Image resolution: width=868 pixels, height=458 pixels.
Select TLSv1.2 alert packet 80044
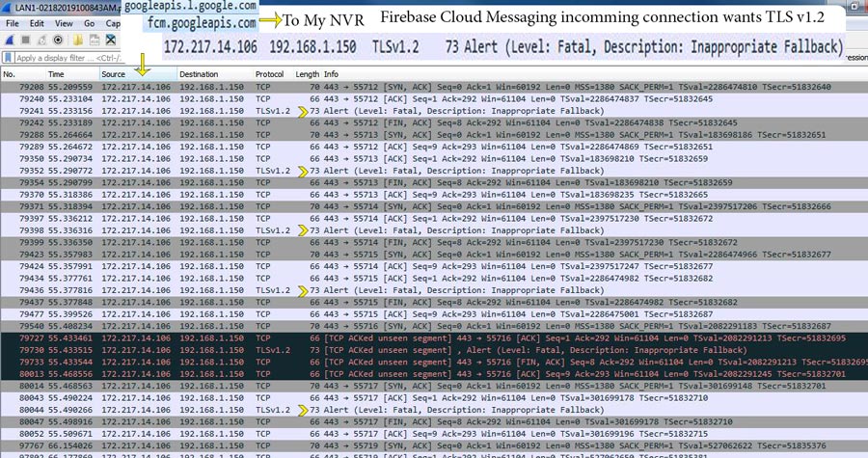click(434, 410)
